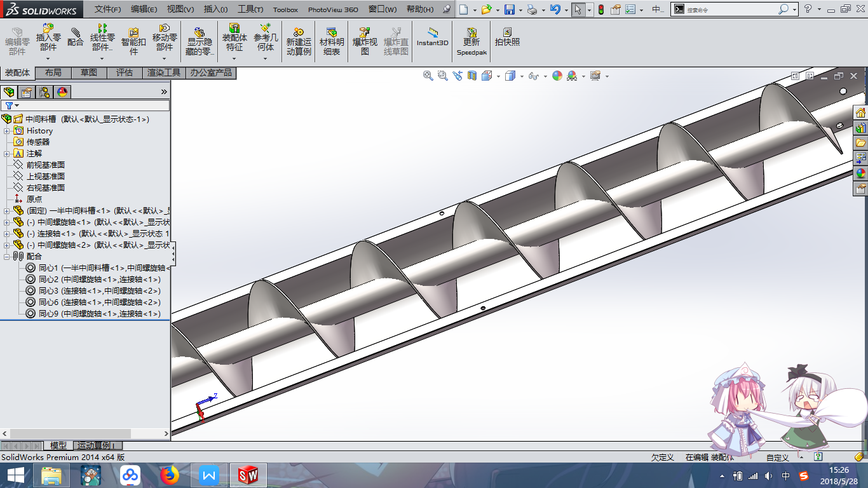
Task: Click the 拍快照 snapshot tool
Action: pos(507,37)
